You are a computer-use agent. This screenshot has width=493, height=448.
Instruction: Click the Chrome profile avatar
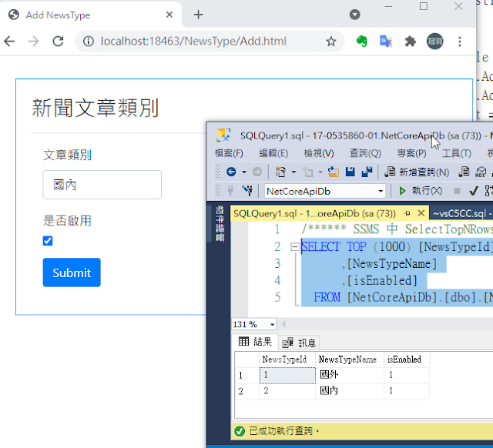pyautogui.click(x=434, y=41)
